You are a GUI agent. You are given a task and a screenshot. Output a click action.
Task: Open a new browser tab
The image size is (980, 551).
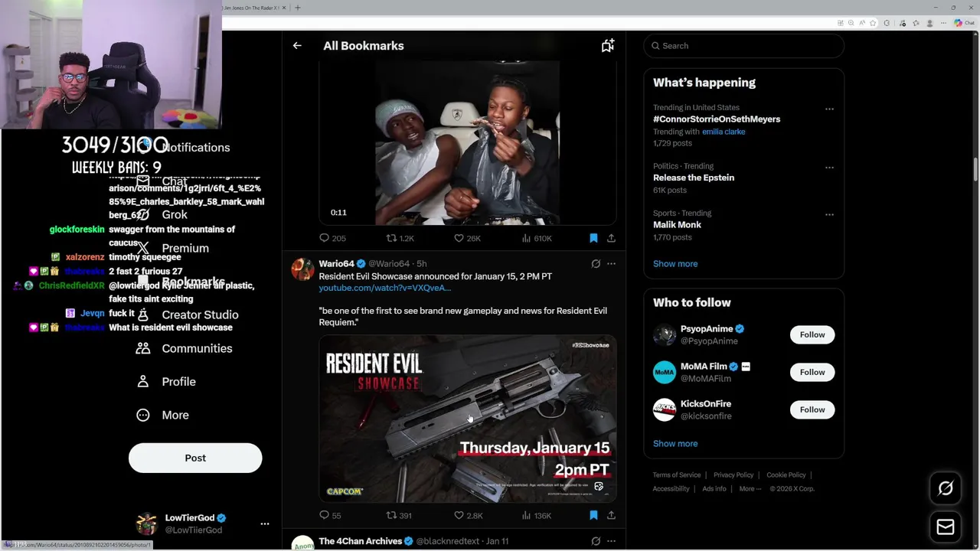tap(298, 8)
